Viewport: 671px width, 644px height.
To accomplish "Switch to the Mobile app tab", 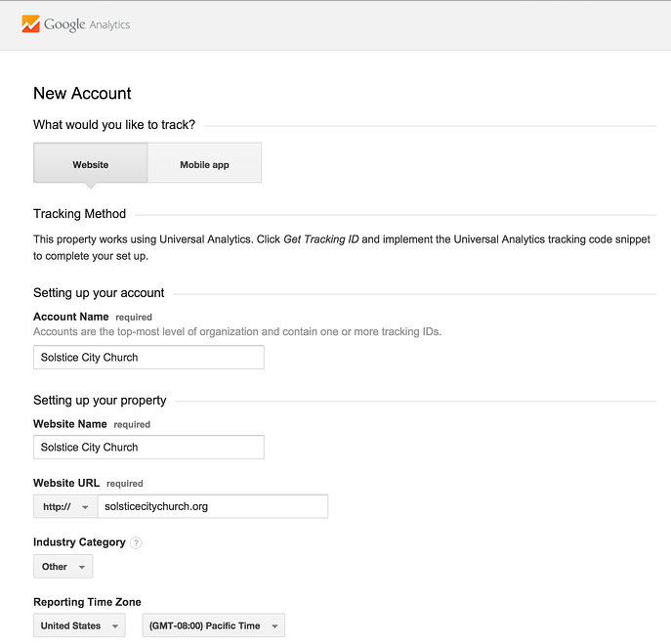I will click(204, 163).
